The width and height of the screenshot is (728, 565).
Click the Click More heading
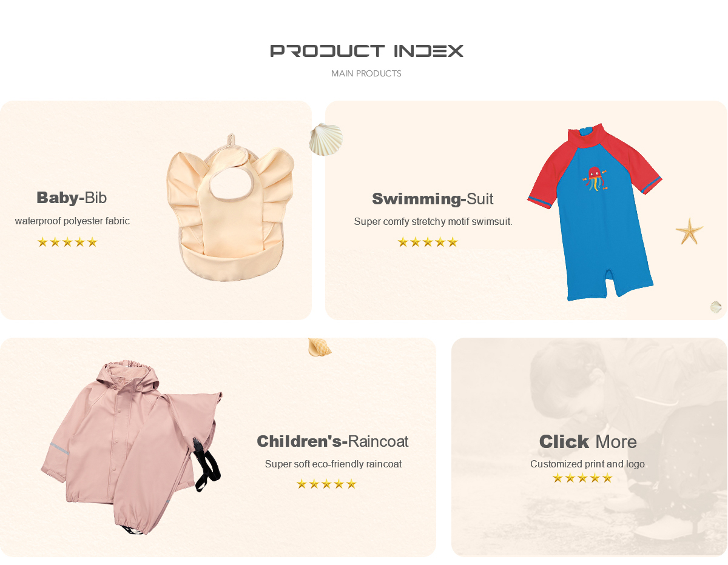(588, 441)
